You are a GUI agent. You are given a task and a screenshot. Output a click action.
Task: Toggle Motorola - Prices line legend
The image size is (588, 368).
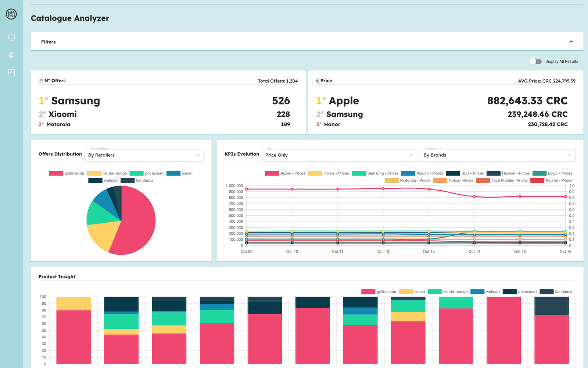[408, 180]
